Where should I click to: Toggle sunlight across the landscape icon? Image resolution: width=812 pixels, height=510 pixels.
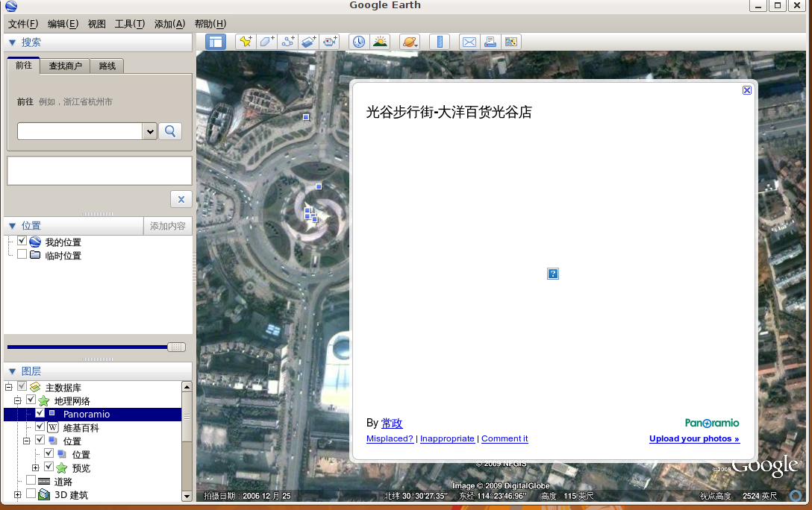coord(380,42)
